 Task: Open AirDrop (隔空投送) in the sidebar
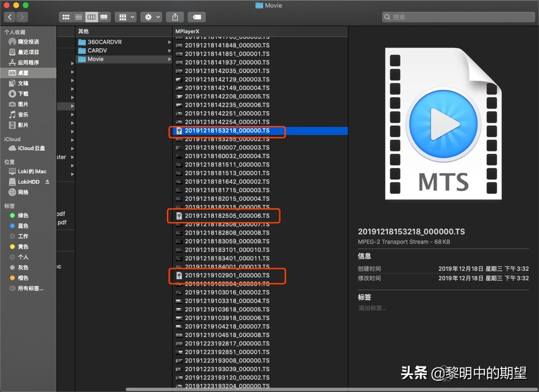tap(28, 42)
